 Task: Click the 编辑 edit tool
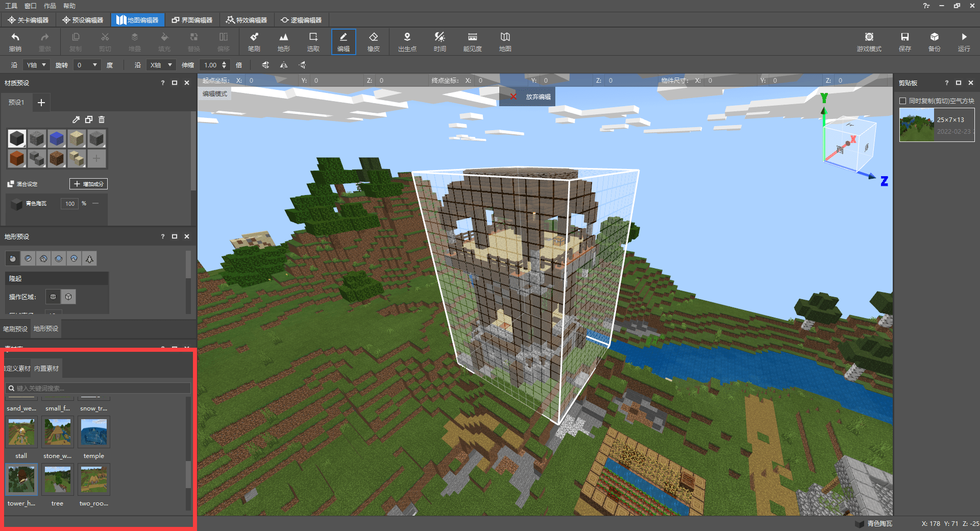point(344,41)
